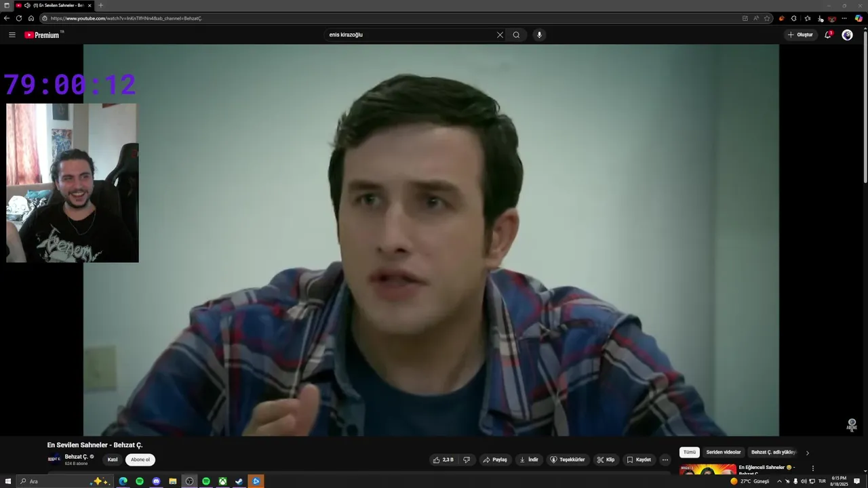
Task: Open options menu for En Eğlenceli Sahneler
Action: tap(812, 468)
